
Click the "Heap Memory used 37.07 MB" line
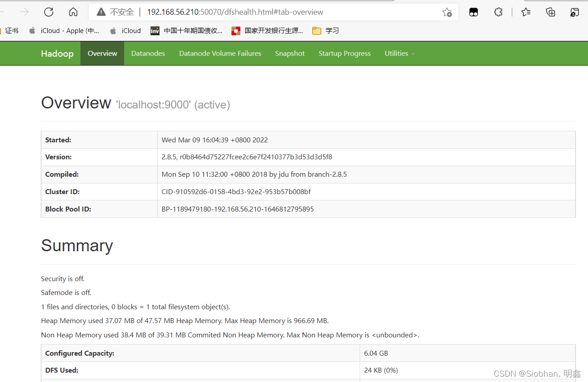(185, 321)
